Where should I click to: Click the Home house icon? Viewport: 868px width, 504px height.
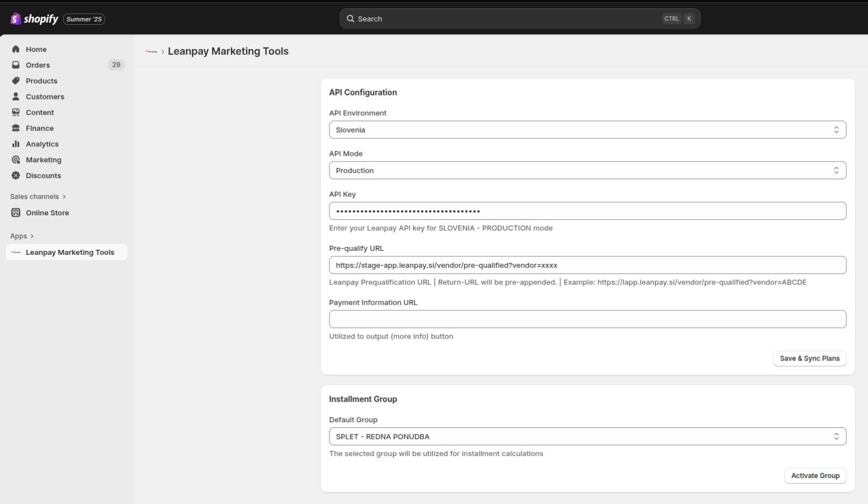pos(16,49)
